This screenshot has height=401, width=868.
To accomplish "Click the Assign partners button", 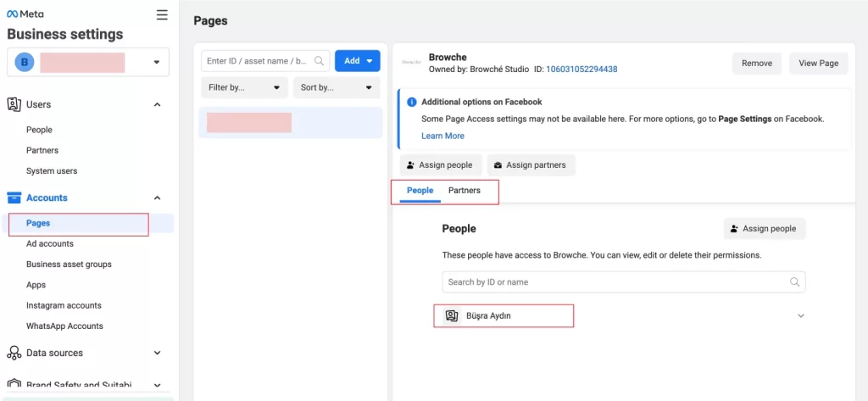I will [531, 165].
